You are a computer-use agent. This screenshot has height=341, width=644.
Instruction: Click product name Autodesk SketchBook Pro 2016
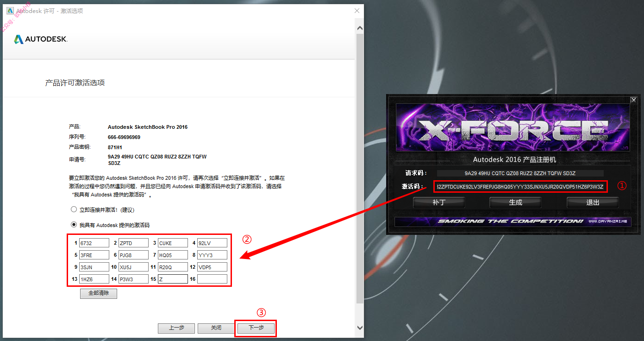pos(148,127)
